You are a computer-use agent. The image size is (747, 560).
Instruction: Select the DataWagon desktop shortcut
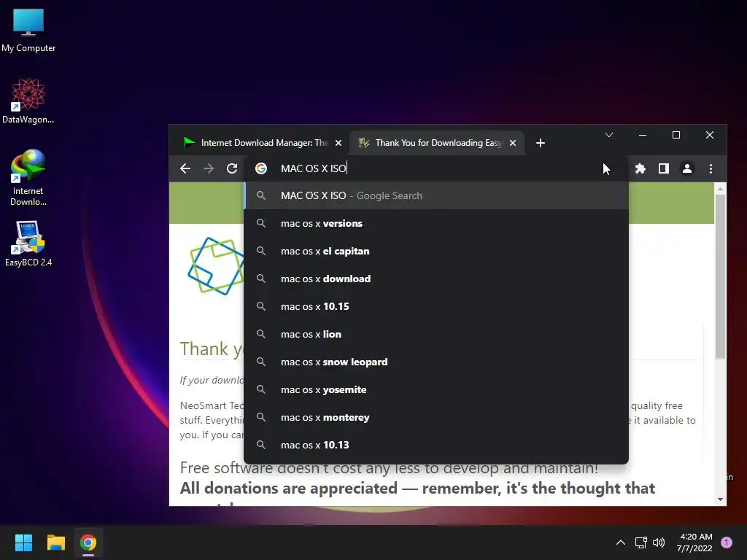pos(28,101)
